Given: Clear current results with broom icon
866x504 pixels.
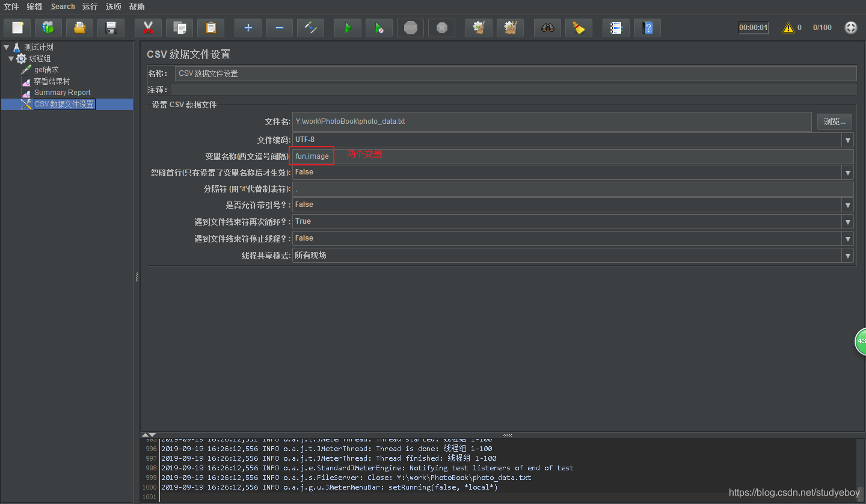Looking at the screenshot, I should 479,28.
